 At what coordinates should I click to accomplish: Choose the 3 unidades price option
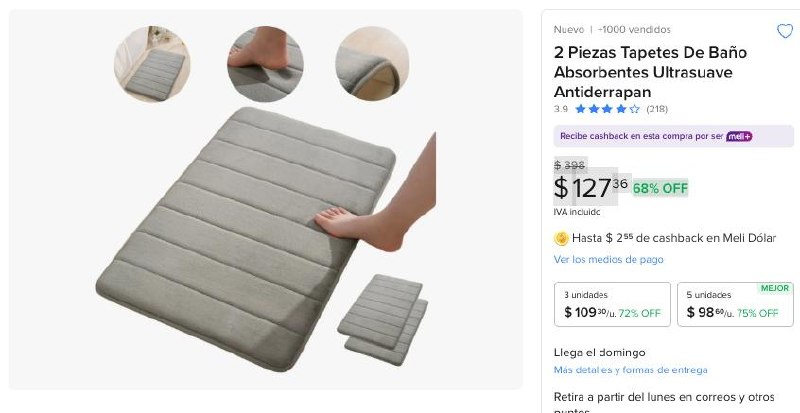pyautogui.click(x=612, y=304)
